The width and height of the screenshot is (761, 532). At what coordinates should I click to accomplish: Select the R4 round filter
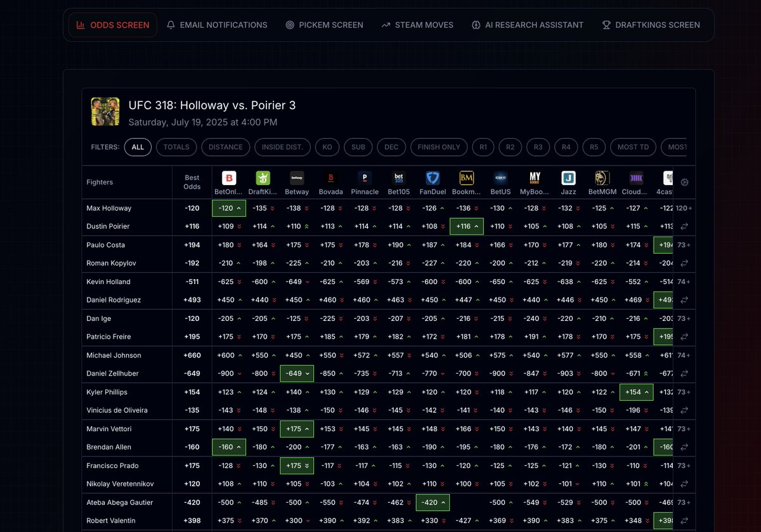[x=566, y=147]
